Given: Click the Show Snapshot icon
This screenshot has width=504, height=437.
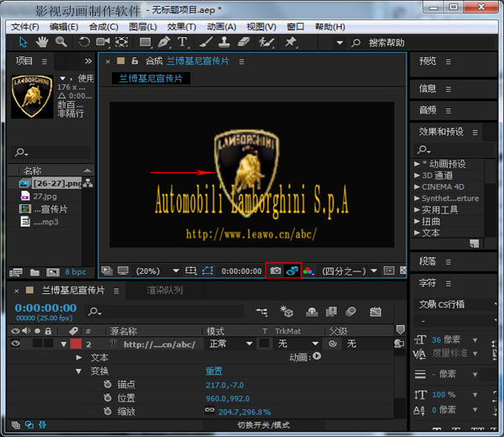Looking at the screenshot, I should (292, 271).
